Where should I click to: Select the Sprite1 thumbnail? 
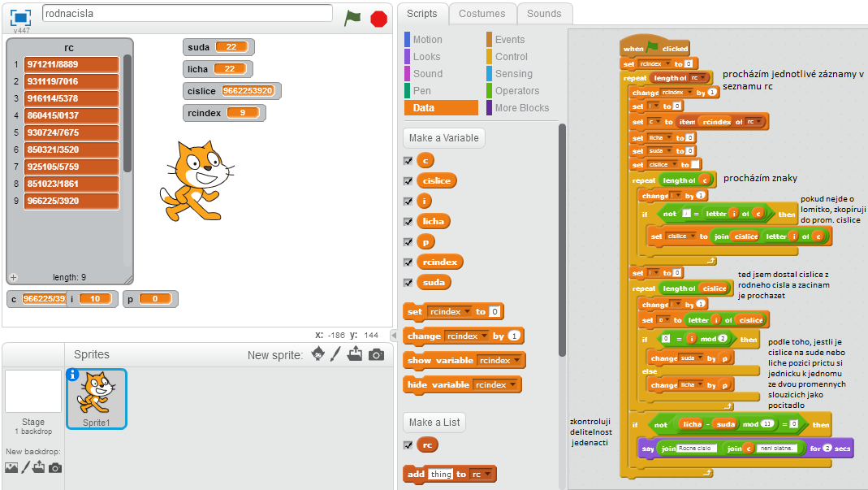click(x=97, y=399)
